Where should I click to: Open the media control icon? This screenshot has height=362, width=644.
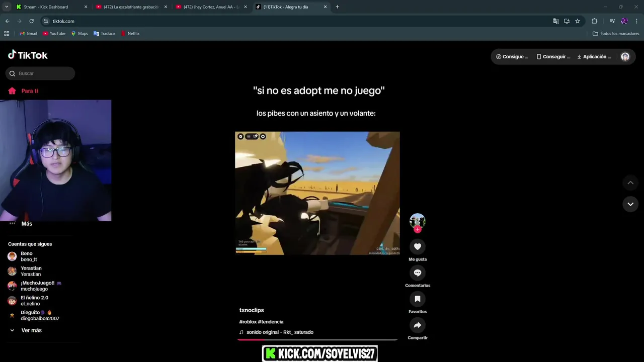pos(612,21)
